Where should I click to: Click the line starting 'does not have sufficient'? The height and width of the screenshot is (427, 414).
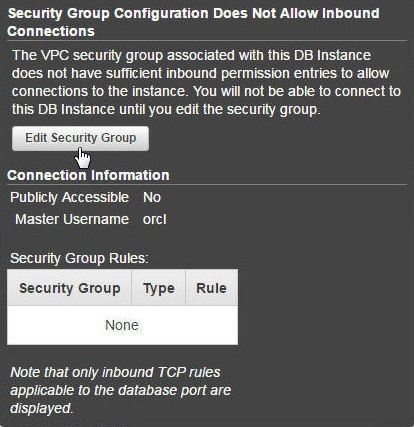[201, 73]
